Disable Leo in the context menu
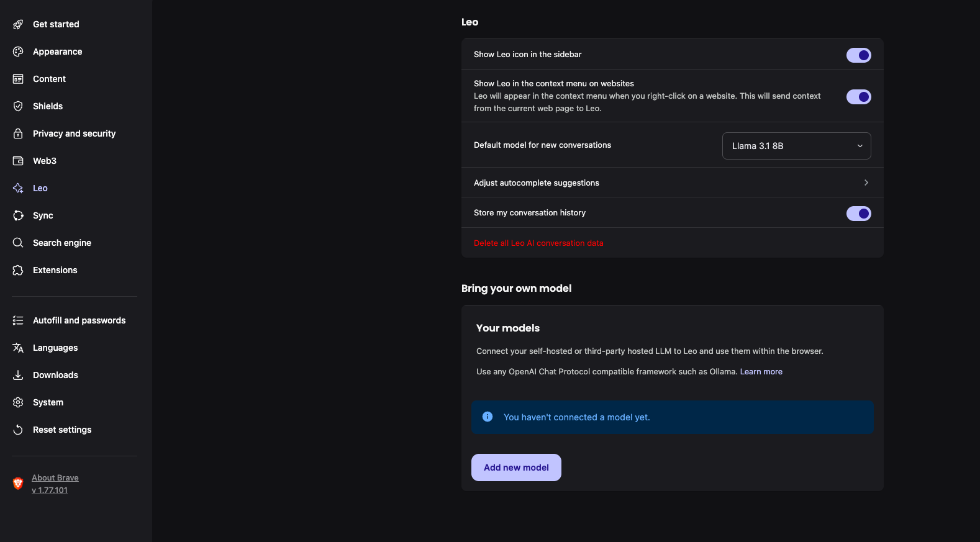 pos(858,97)
